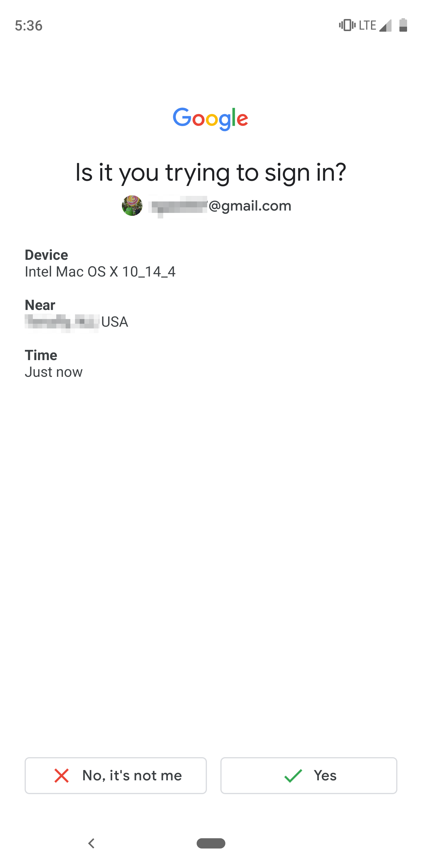Tap the red X icon

[62, 775]
